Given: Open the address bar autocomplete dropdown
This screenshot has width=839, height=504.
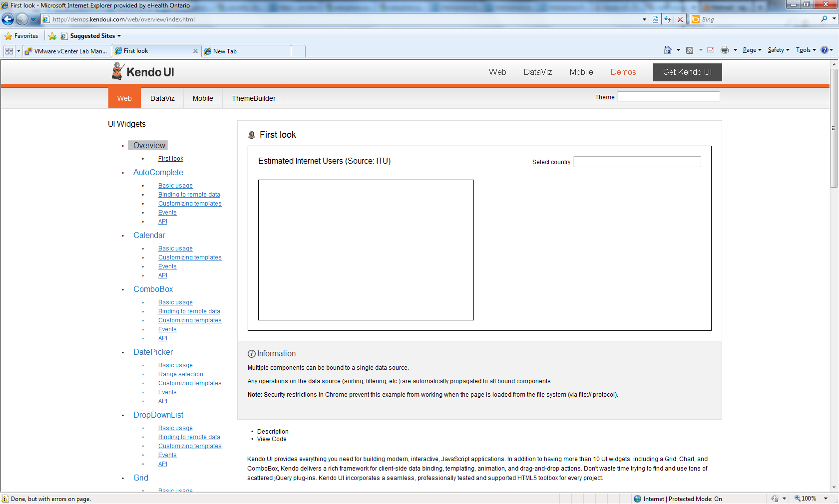Looking at the screenshot, I should (x=644, y=19).
